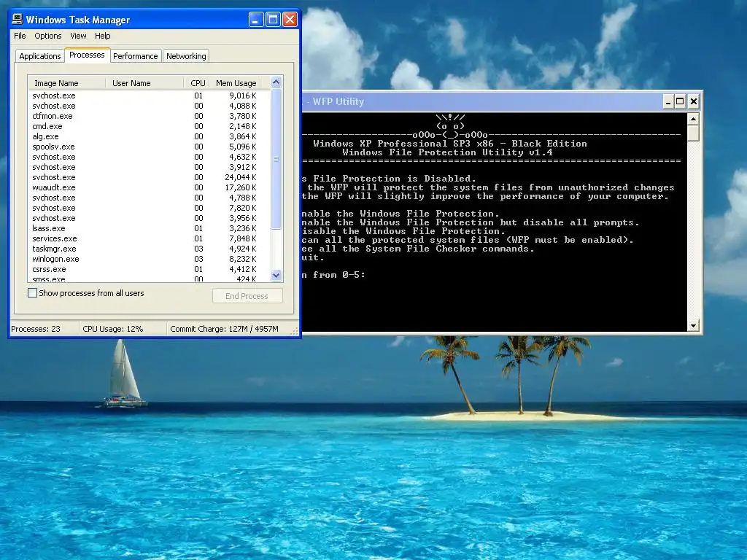Image resolution: width=747 pixels, height=560 pixels.
Task: Select the lsass.exe process
Action: [149, 228]
